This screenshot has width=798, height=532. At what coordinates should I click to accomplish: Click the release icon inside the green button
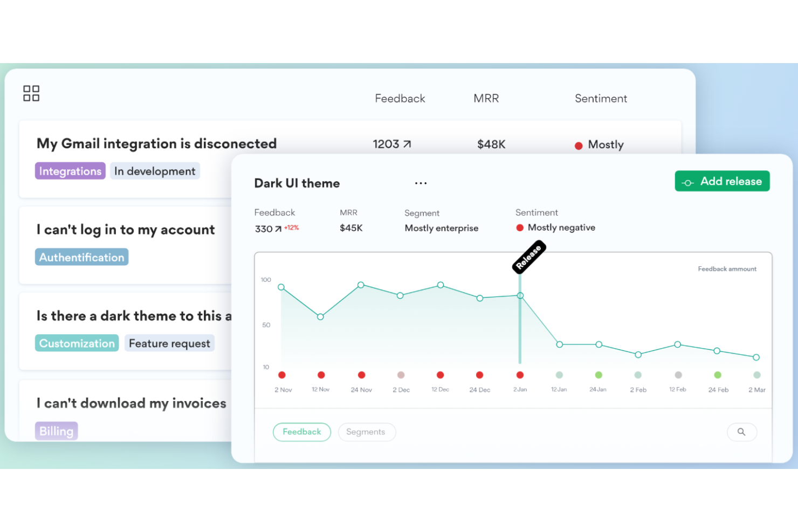pyautogui.click(x=687, y=182)
